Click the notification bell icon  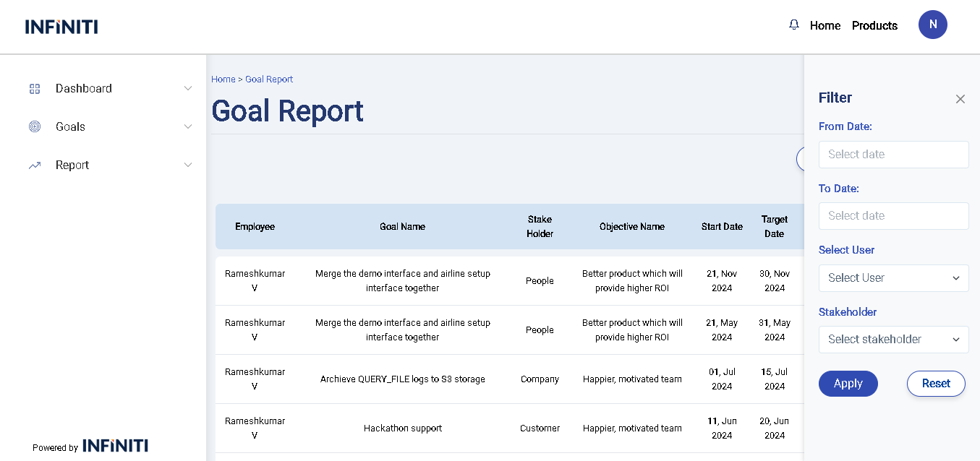[x=794, y=25]
